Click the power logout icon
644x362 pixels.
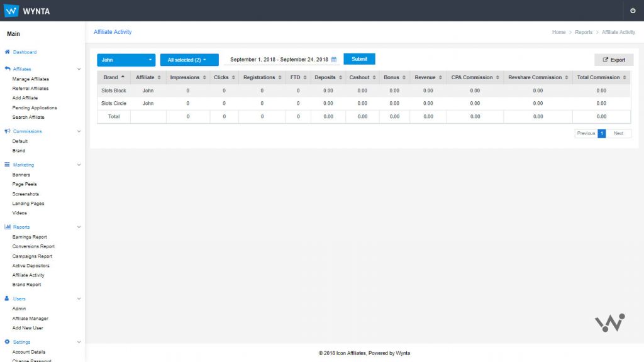point(633,11)
